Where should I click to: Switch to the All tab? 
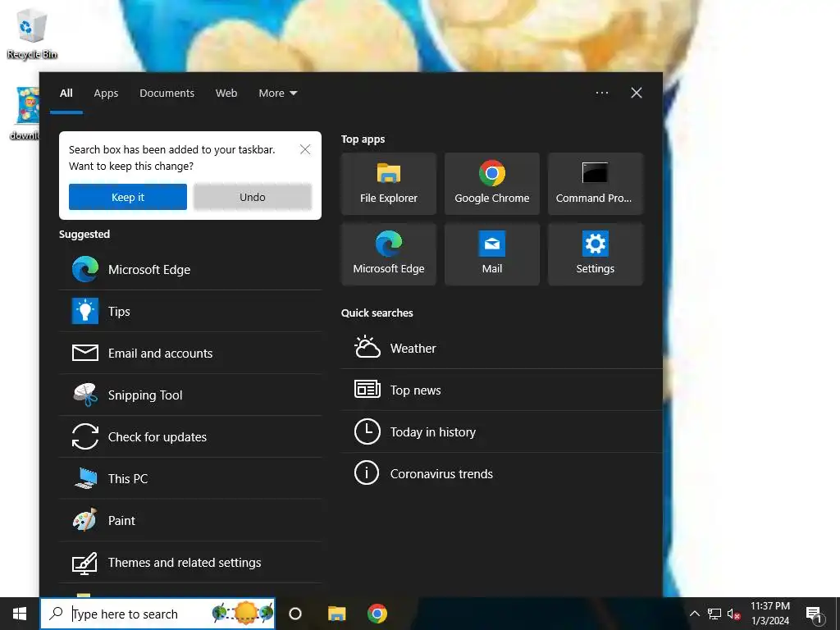pos(66,94)
